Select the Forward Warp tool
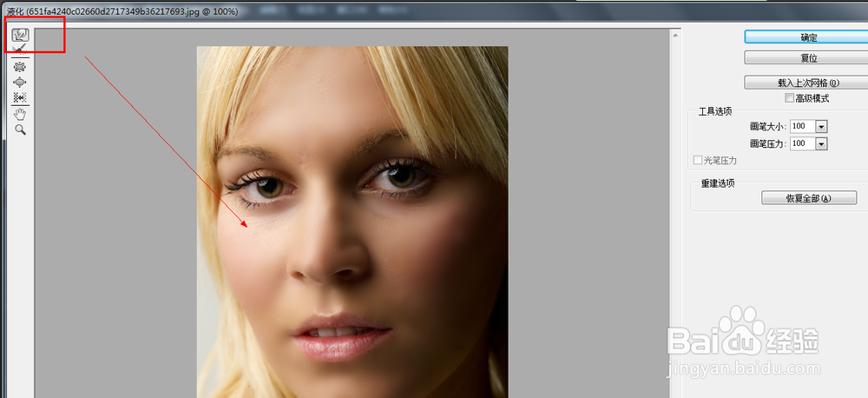Screen dimensions: 868x398 click(x=21, y=35)
